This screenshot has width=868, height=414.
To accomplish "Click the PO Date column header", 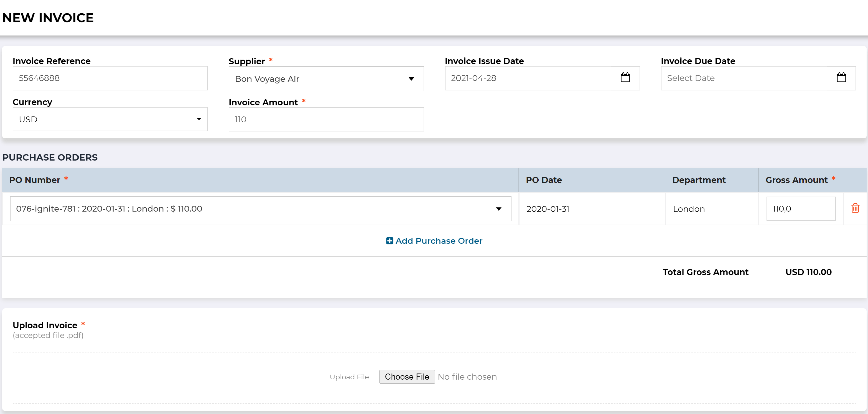I will point(544,180).
